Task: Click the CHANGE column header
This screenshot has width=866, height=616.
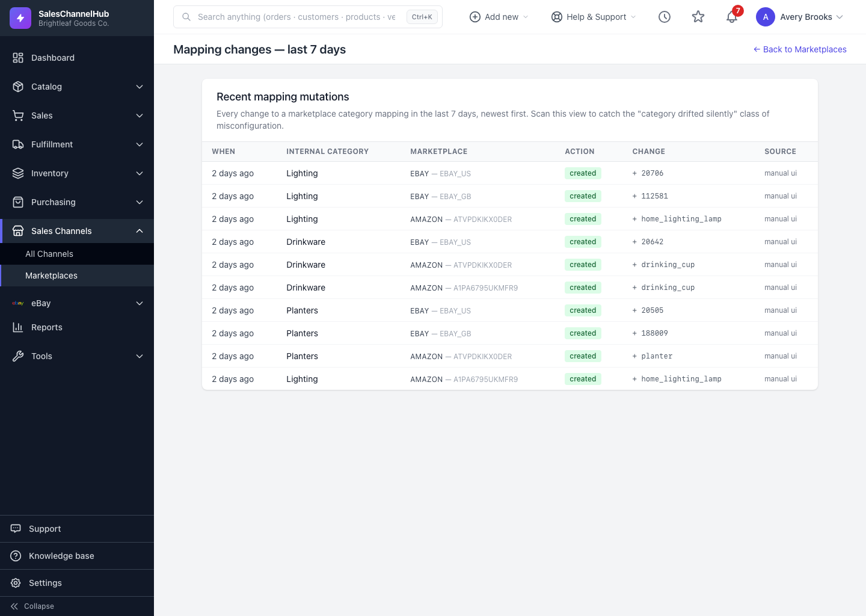Action: 649,152
